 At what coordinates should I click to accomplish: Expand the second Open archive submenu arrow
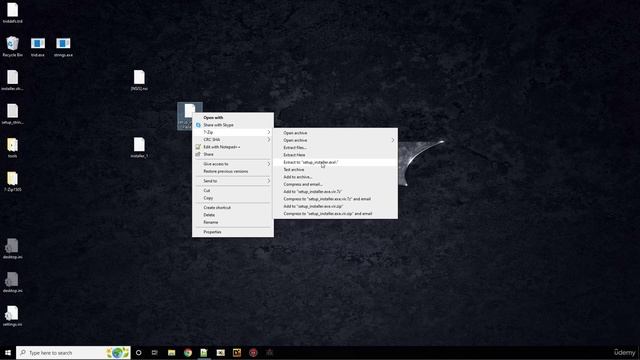(x=393, y=140)
